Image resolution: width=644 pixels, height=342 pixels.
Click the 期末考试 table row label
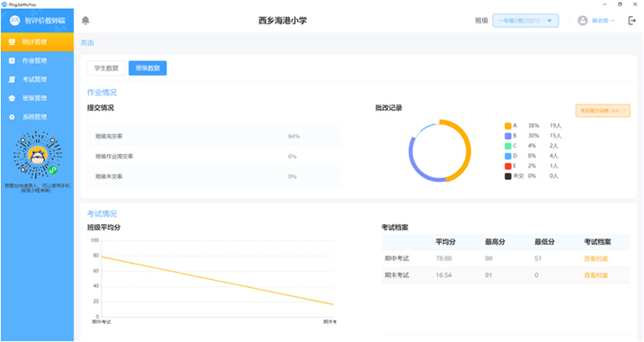click(397, 275)
